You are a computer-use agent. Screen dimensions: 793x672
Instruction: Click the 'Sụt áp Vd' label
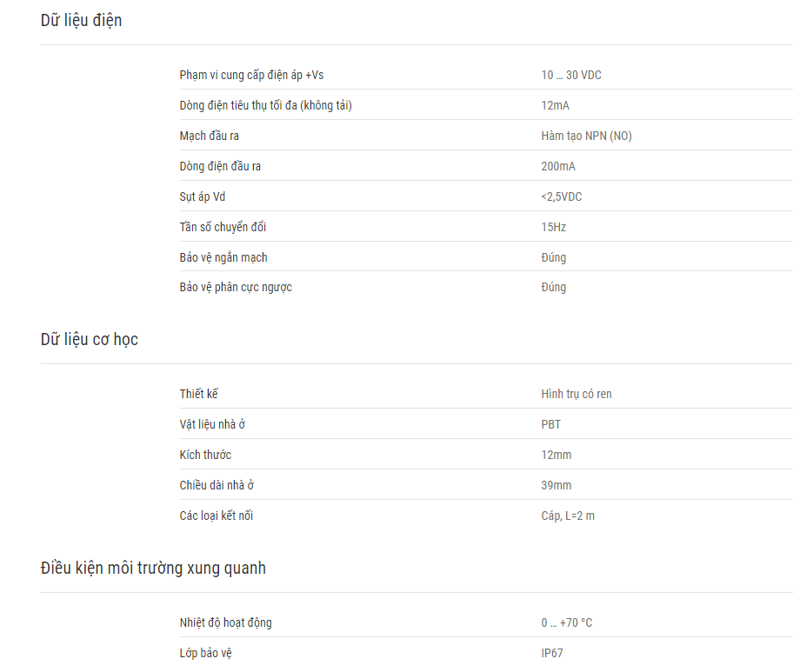(x=203, y=196)
